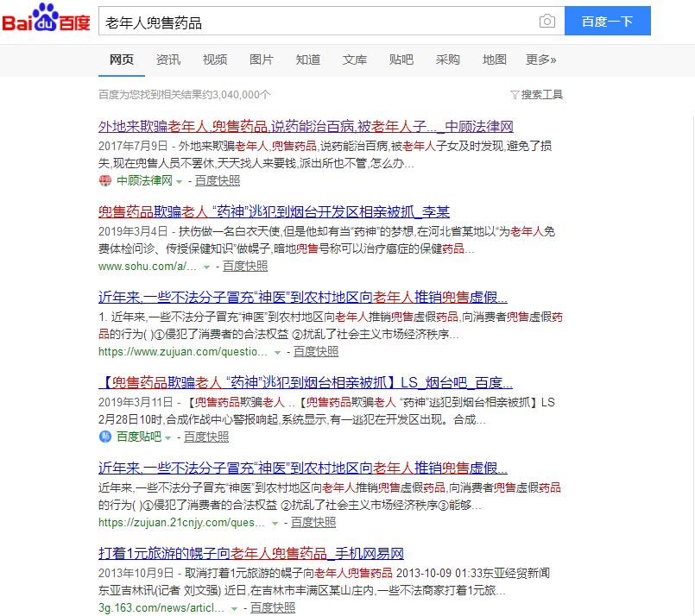Open the 知道 tab
This screenshot has height=616, width=695.
pyautogui.click(x=308, y=60)
